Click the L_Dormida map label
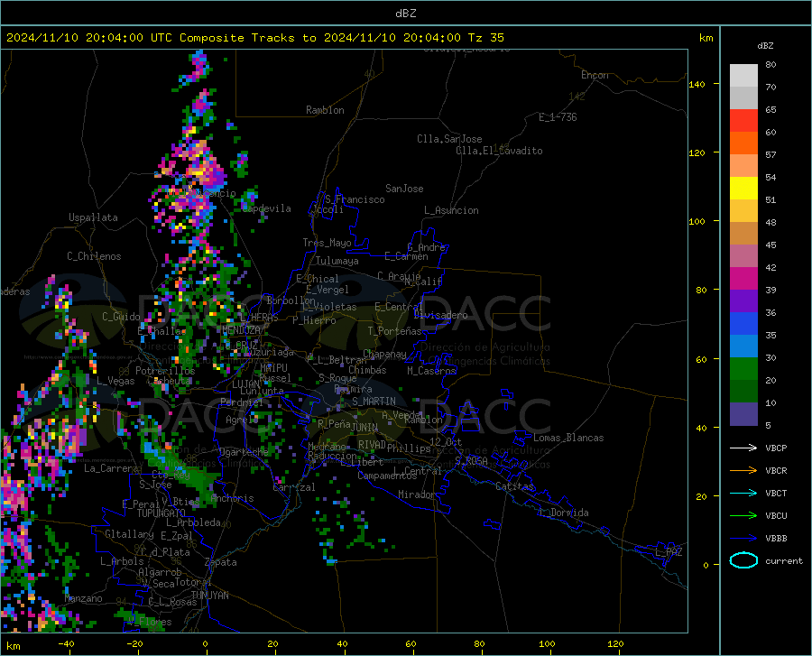Screen dimensions: 812x656 click(563, 513)
